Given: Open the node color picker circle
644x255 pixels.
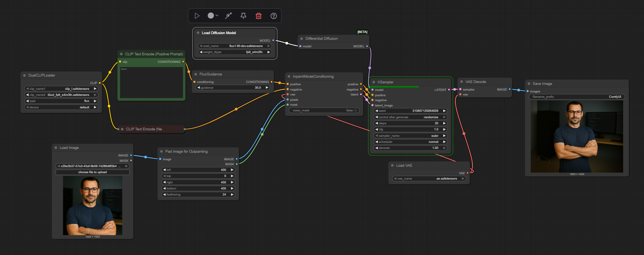Looking at the screenshot, I should coord(211,16).
